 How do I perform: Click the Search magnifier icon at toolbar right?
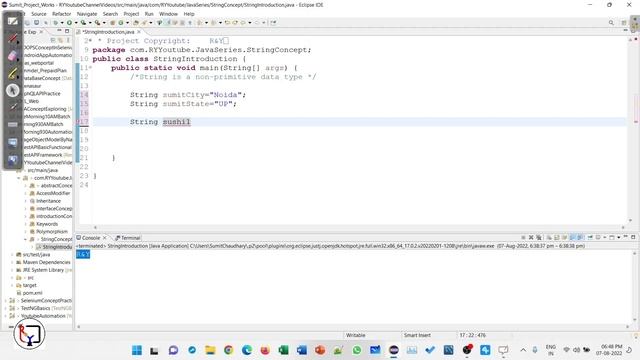pyautogui.click(x=611, y=23)
